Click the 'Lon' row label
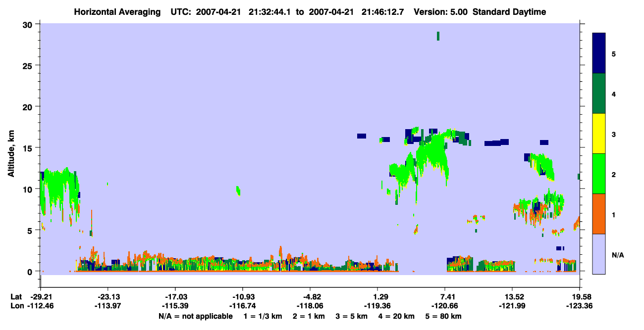Image resolution: width=644 pixels, height=330 pixels. point(16,306)
